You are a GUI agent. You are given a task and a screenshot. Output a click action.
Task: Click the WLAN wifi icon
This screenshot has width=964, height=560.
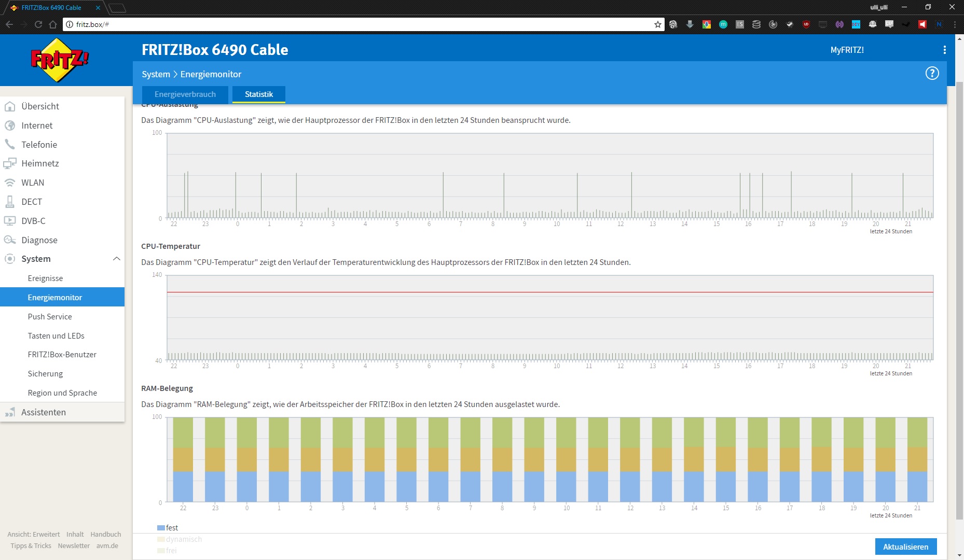[x=10, y=183]
